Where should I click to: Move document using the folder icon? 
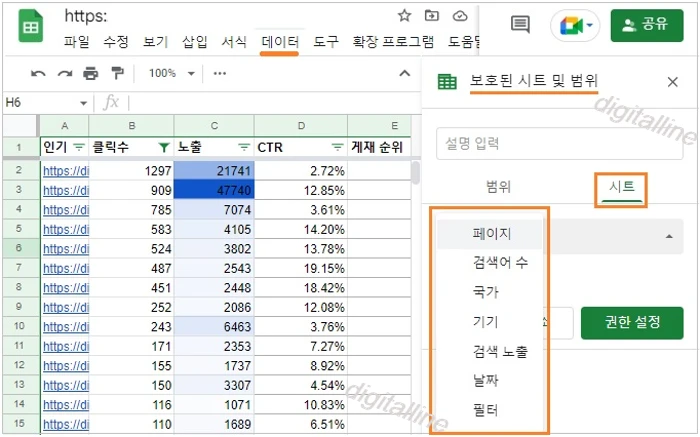(431, 16)
